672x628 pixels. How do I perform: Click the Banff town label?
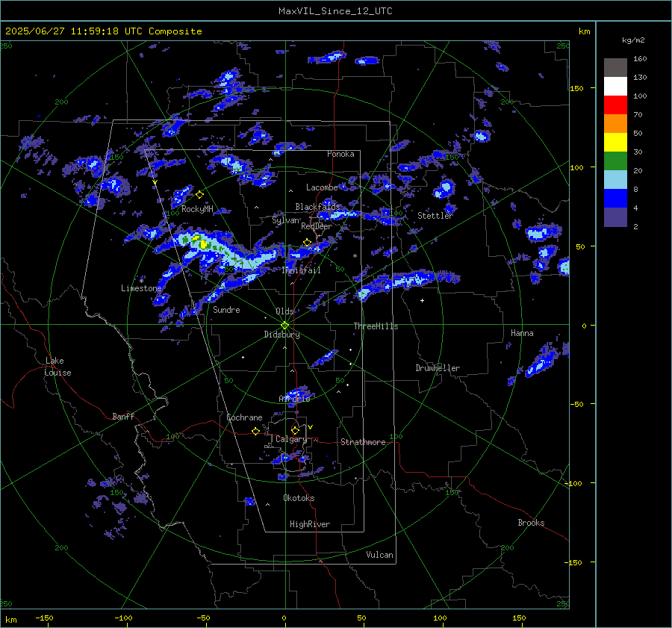[123, 416]
